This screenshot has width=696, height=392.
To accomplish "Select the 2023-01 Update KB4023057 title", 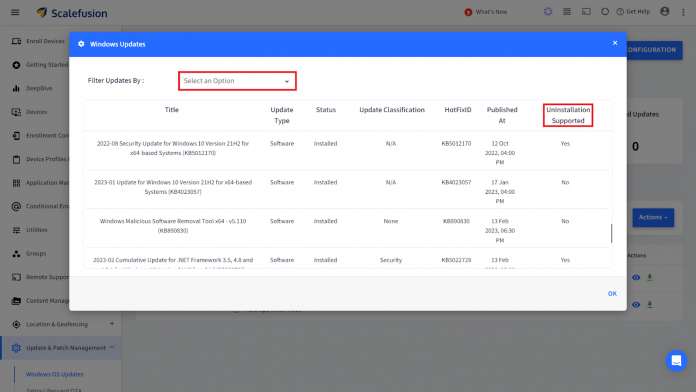I will [x=173, y=187].
